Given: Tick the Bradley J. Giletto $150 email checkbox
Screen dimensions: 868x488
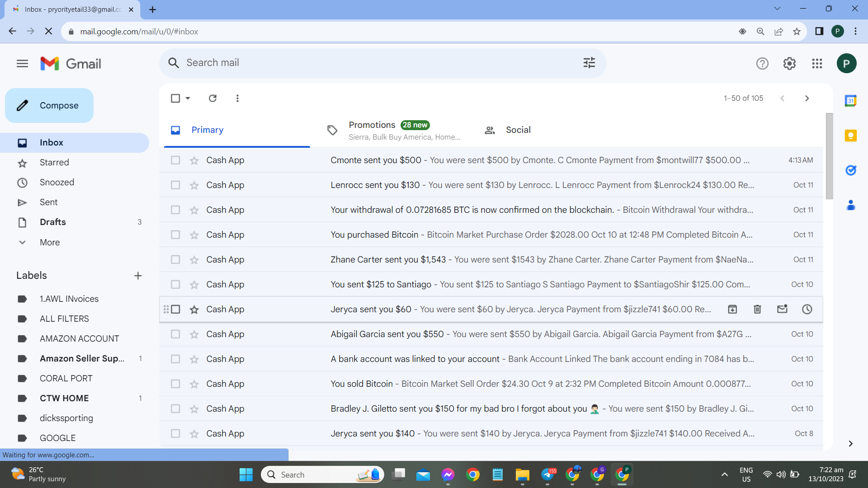Looking at the screenshot, I should point(175,409).
